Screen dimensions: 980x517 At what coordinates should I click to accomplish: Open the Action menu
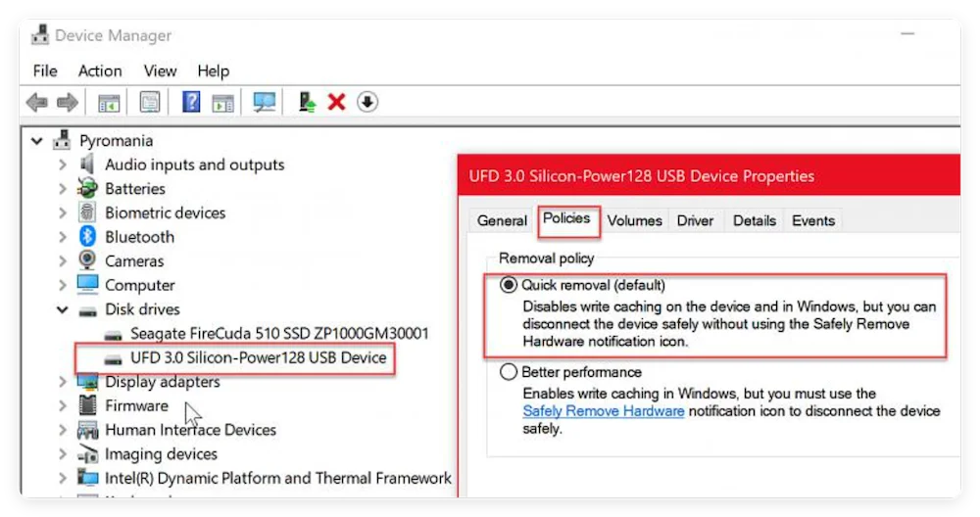[x=100, y=71]
